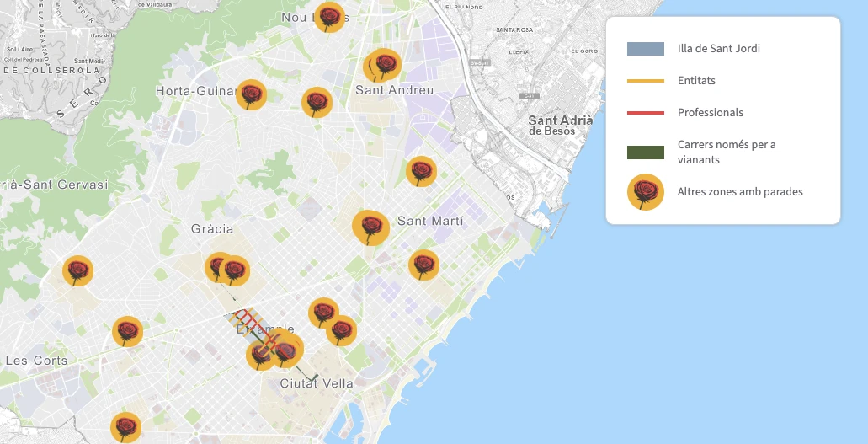
Task: Click the rose marker at Nou Barris
Action: [x=329, y=17]
